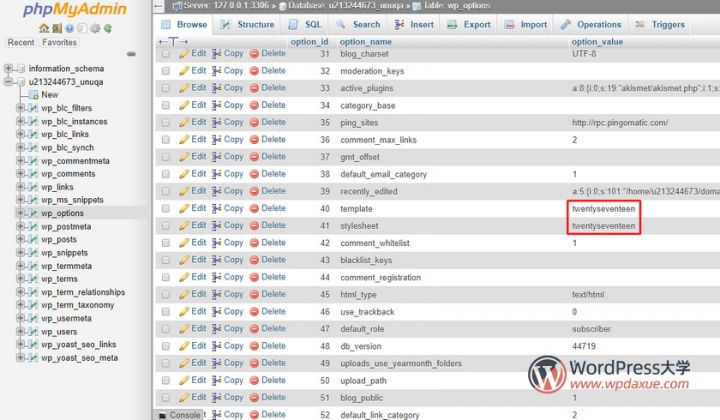Expand the wp_blc_filters table node
The height and width of the screenshot is (420, 720).
click(x=20, y=108)
